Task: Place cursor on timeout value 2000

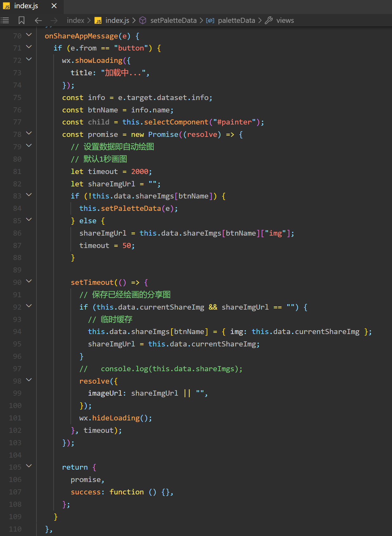Action: [x=140, y=172]
